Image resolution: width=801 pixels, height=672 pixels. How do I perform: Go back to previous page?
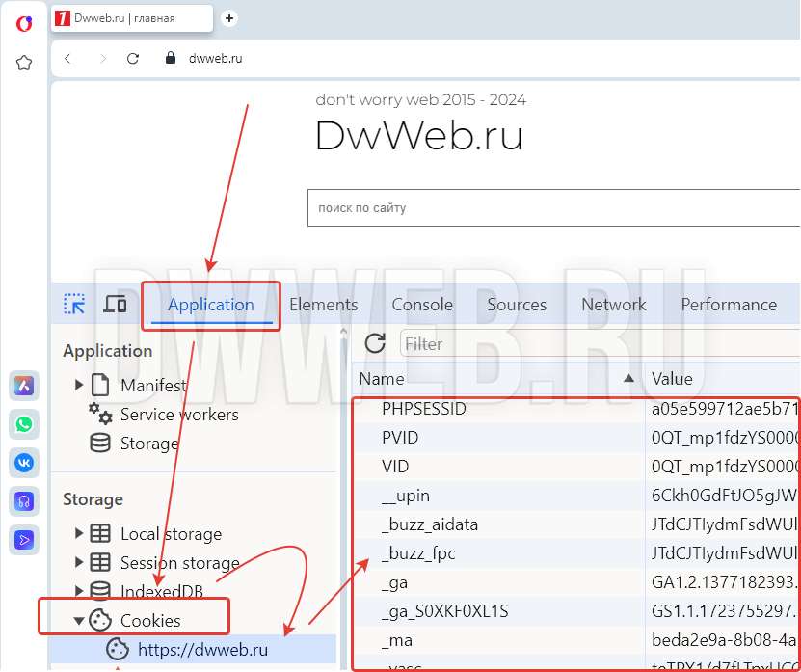click(67, 58)
